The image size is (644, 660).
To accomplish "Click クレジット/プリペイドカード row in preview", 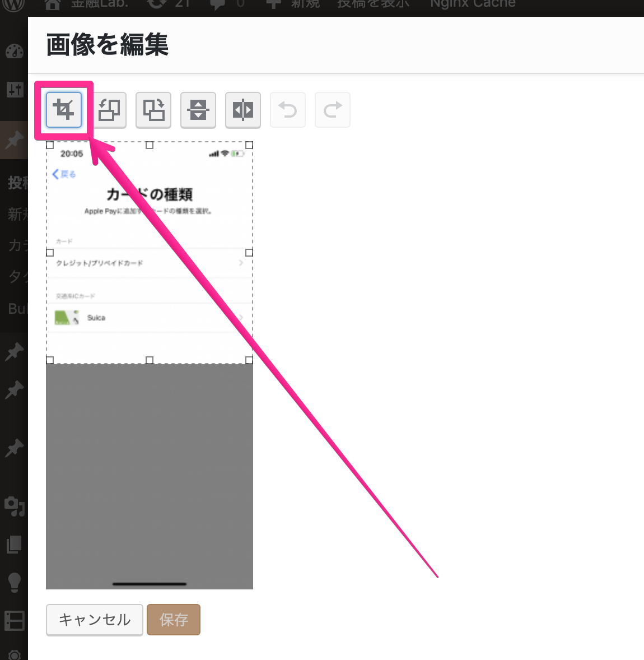I will [x=150, y=263].
